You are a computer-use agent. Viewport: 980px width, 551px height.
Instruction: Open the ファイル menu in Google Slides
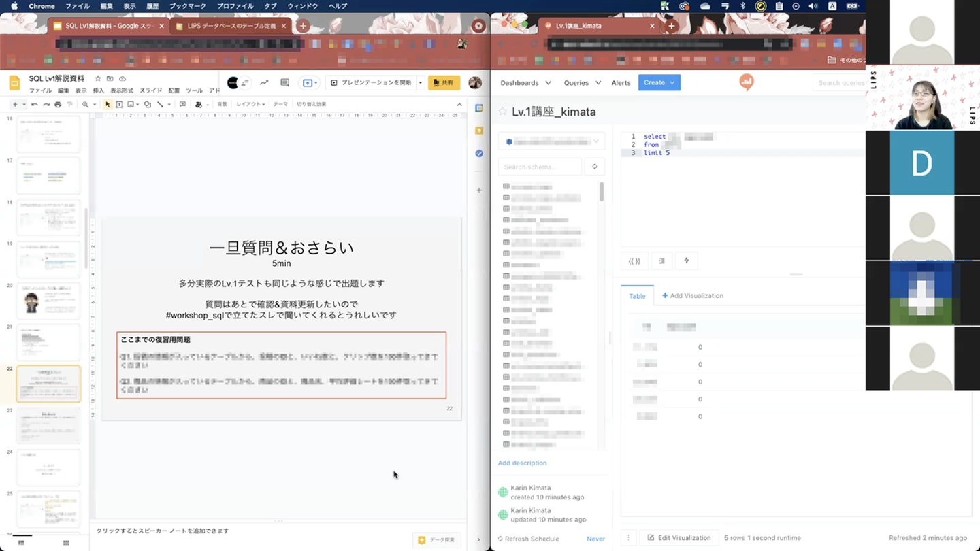tap(40, 90)
